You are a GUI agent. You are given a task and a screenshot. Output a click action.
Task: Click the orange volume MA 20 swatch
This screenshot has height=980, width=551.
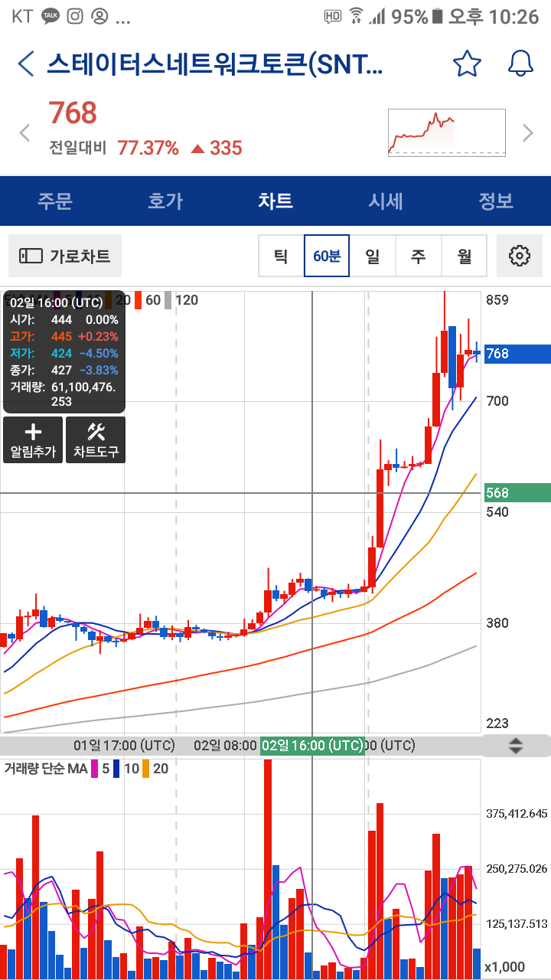tap(145, 769)
